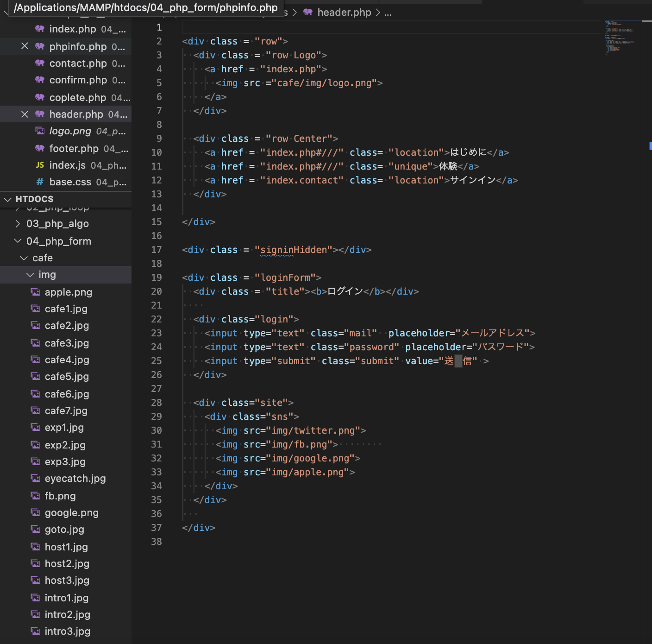Click the PHP icon beside footer.php
Image resolution: width=652 pixels, height=644 pixels.
pos(40,149)
